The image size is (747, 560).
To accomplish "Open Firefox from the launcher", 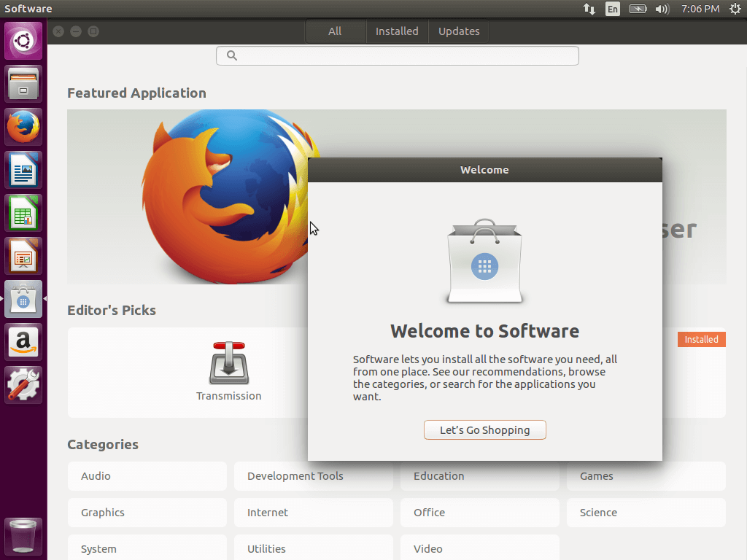I will click(23, 127).
